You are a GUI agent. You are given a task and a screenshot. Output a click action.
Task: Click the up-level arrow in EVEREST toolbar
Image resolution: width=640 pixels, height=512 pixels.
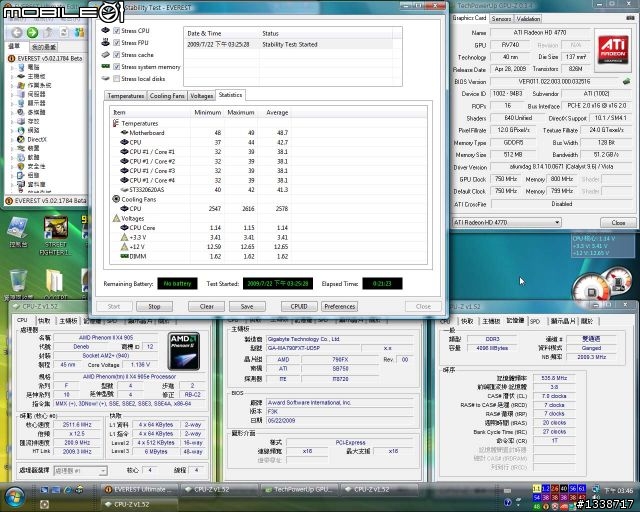(49, 33)
